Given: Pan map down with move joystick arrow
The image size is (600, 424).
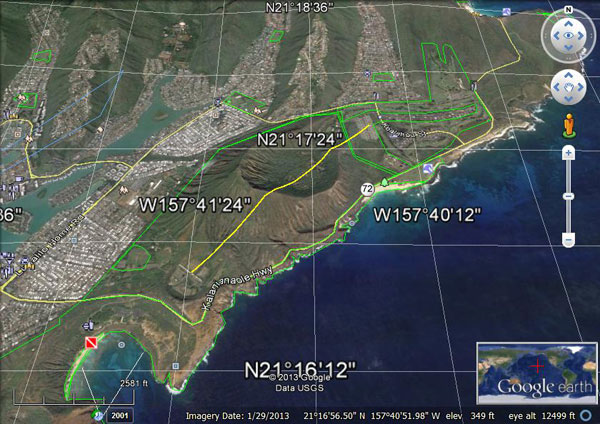Looking at the screenshot, I should coord(567,99).
